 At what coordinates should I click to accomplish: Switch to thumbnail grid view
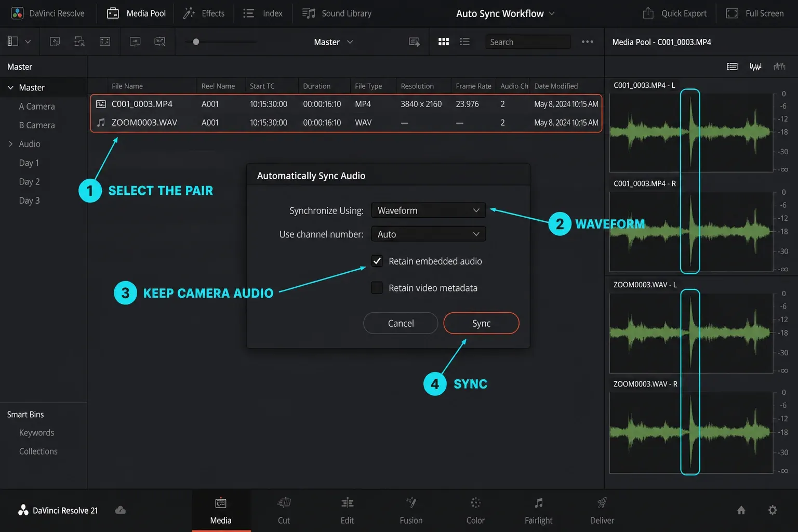pyautogui.click(x=444, y=42)
